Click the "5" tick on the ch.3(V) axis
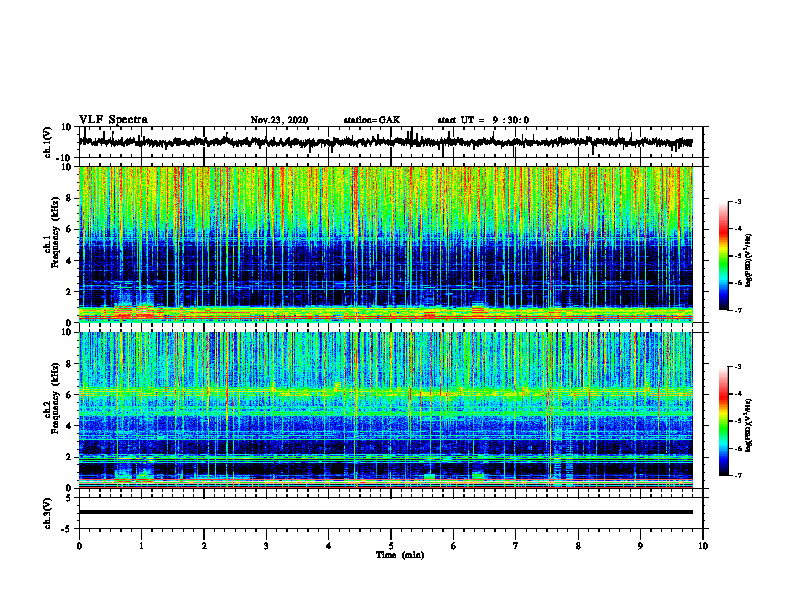This screenshot has height=612, width=792. [70, 498]
